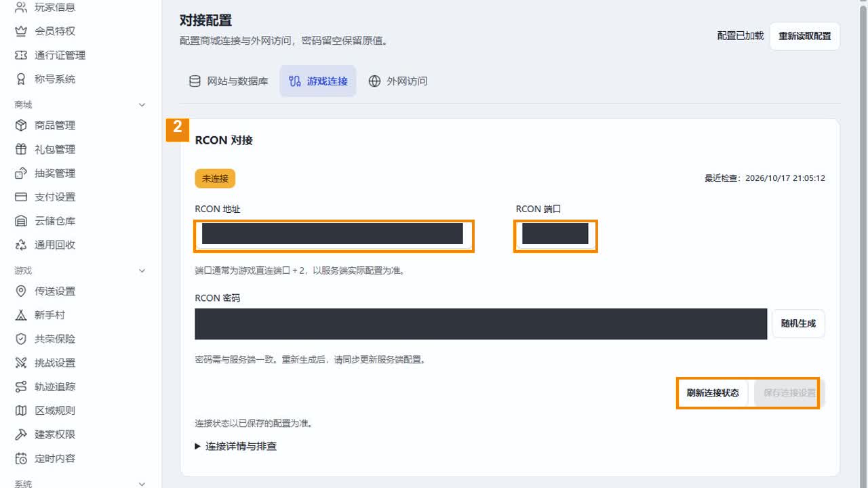Click the 随机生成 password button
Image resolution: width=868 pixels, height=488 pixels.
pyautogui.click(x=798, y=323)
